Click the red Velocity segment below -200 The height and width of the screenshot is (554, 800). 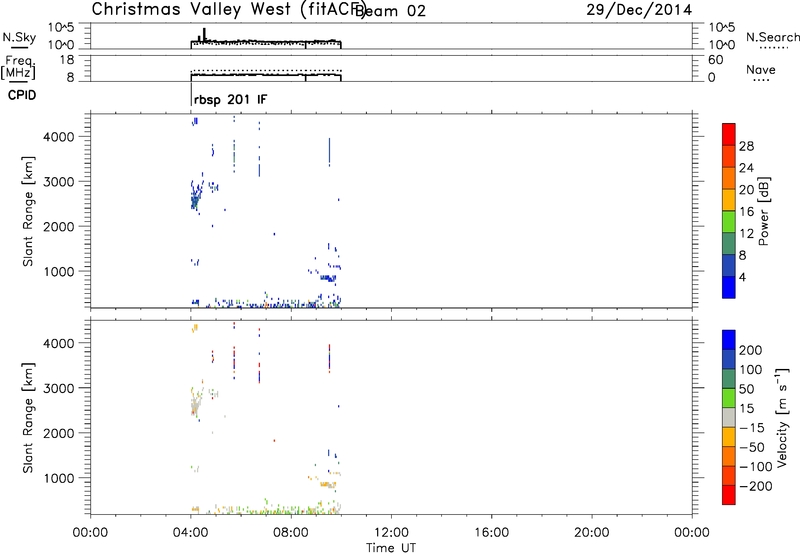729,495
